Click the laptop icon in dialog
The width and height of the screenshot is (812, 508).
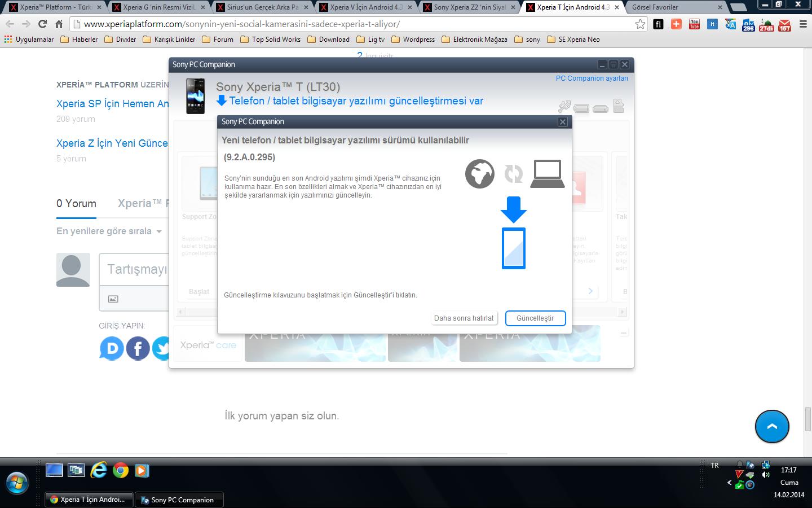tap(548, 174)
